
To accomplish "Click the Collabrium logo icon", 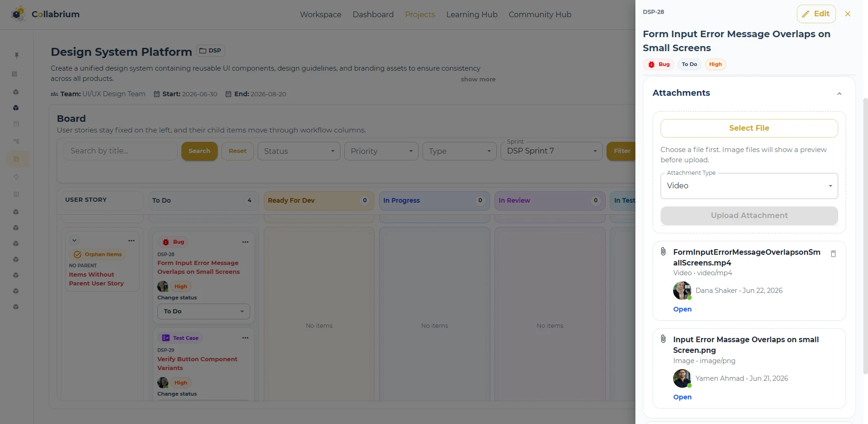I will [x=18, y=14].
